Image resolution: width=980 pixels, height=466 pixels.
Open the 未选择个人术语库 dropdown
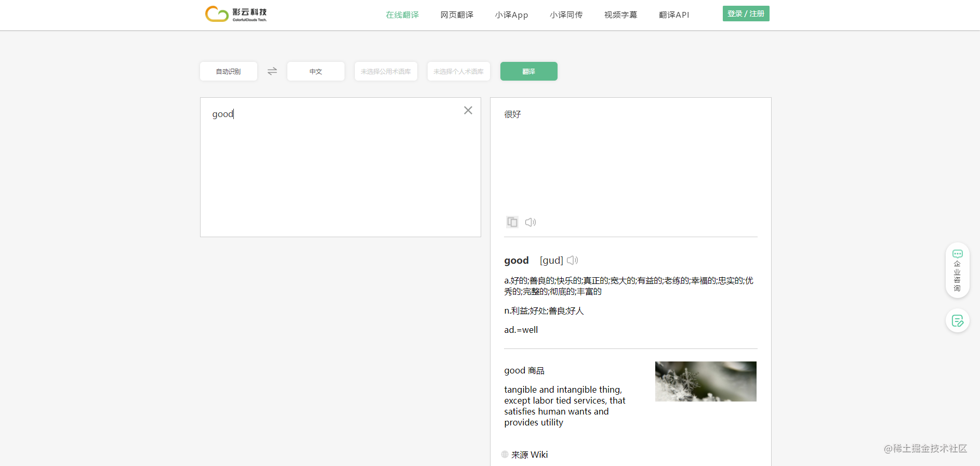pyautogui.click(x=459, y=71)
